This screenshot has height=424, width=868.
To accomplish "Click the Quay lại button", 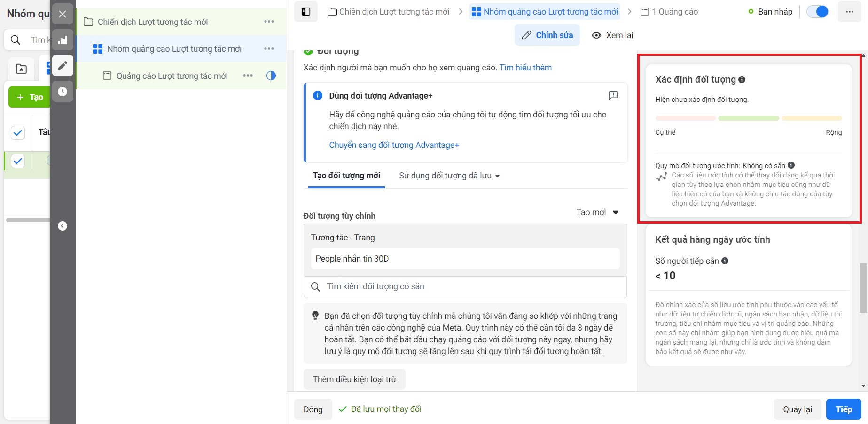I will [798, 409].
